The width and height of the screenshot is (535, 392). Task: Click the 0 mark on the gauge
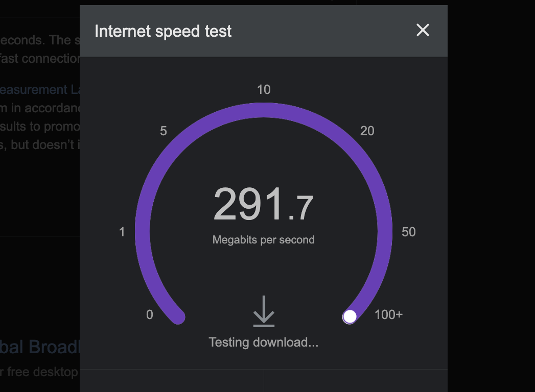(x=150, y=315)
